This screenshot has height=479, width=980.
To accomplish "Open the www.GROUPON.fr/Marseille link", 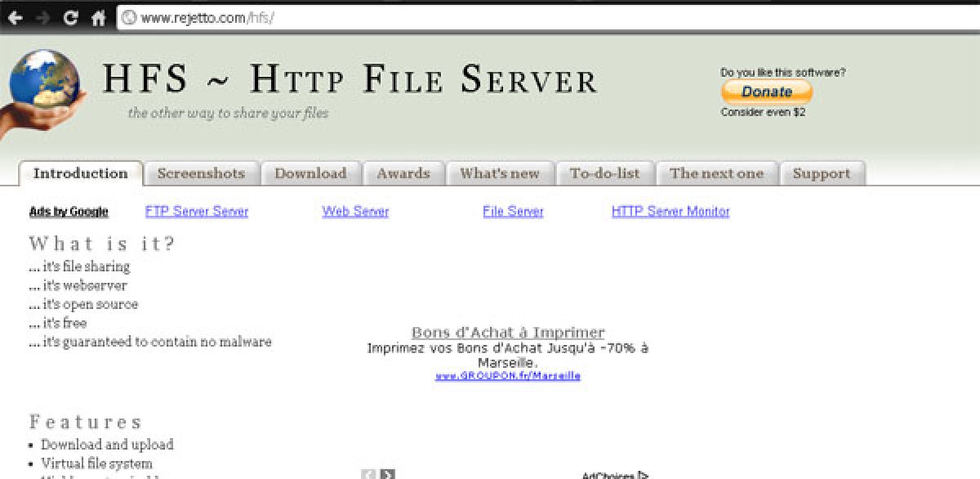I will tap(508, 376).
